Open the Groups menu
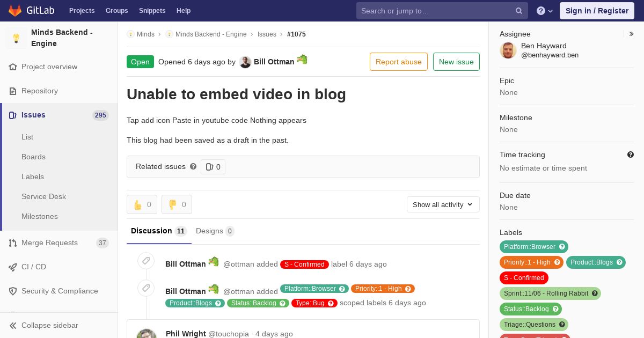Image resolution: width=644 pixels, height=338 pixels. point(116,11)
